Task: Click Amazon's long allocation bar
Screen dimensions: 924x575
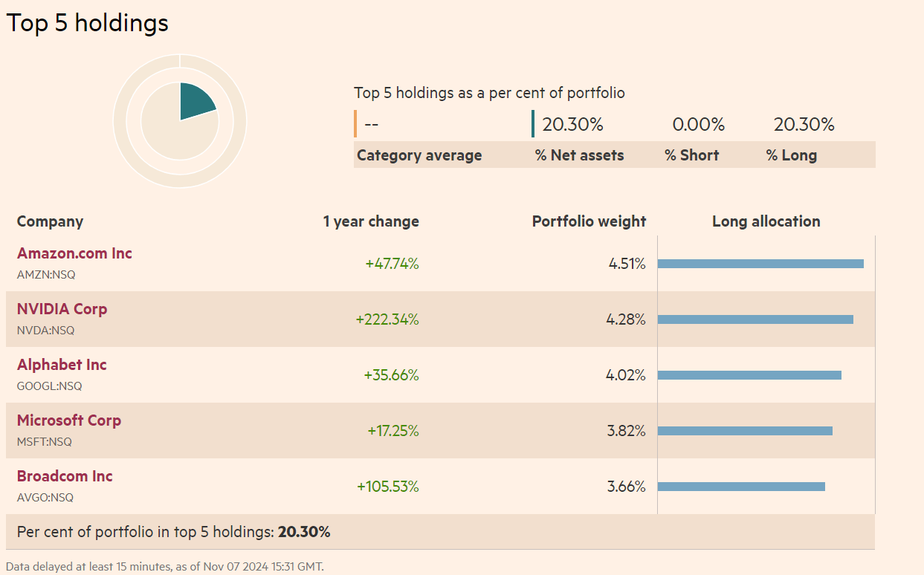Action: click(760, 264)
